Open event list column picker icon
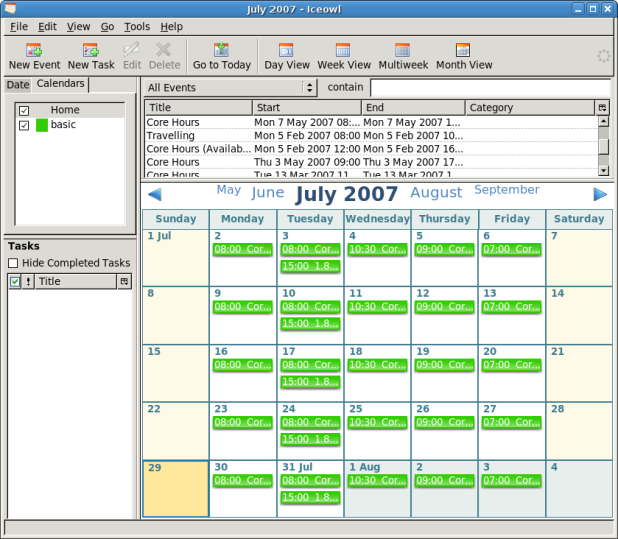The width and height of the screenshot is (618, 539). (x=602, y=107)
